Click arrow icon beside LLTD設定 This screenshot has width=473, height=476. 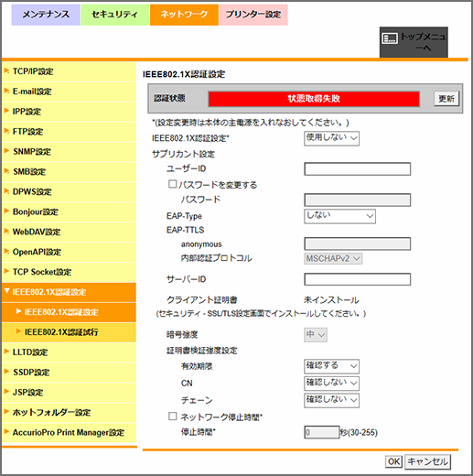[x=6, y=352]
